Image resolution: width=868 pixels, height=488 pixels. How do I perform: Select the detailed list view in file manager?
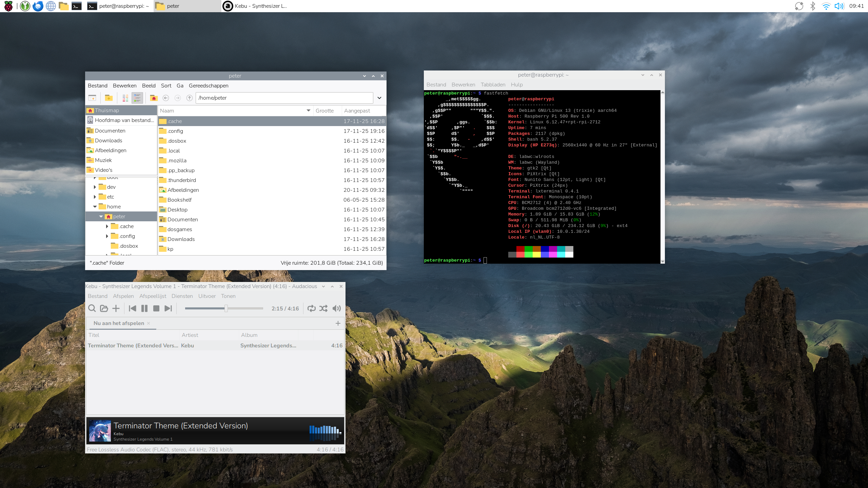137,98
